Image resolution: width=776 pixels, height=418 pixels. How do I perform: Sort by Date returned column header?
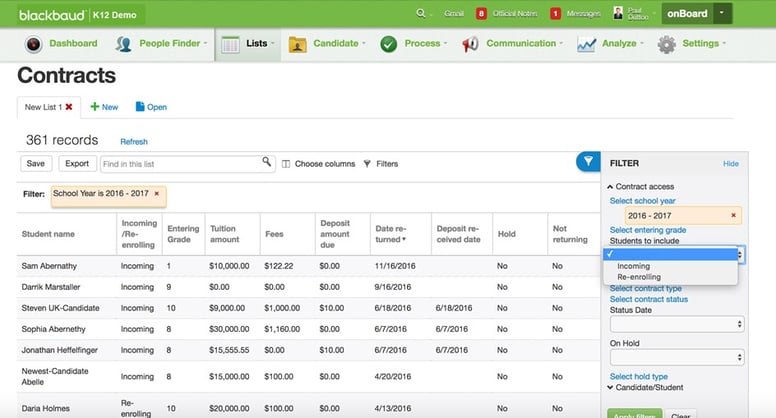tap(398, 234)
